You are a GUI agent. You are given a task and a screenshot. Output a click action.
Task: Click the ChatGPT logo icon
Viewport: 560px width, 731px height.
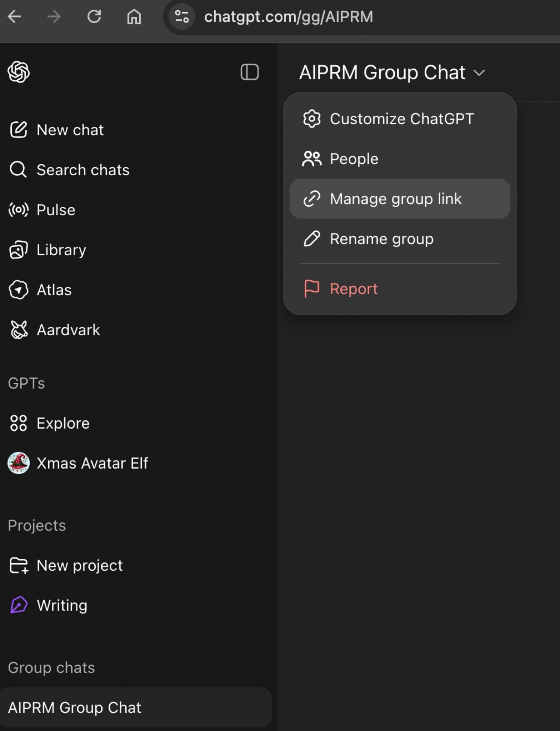[x=19, y=72]
